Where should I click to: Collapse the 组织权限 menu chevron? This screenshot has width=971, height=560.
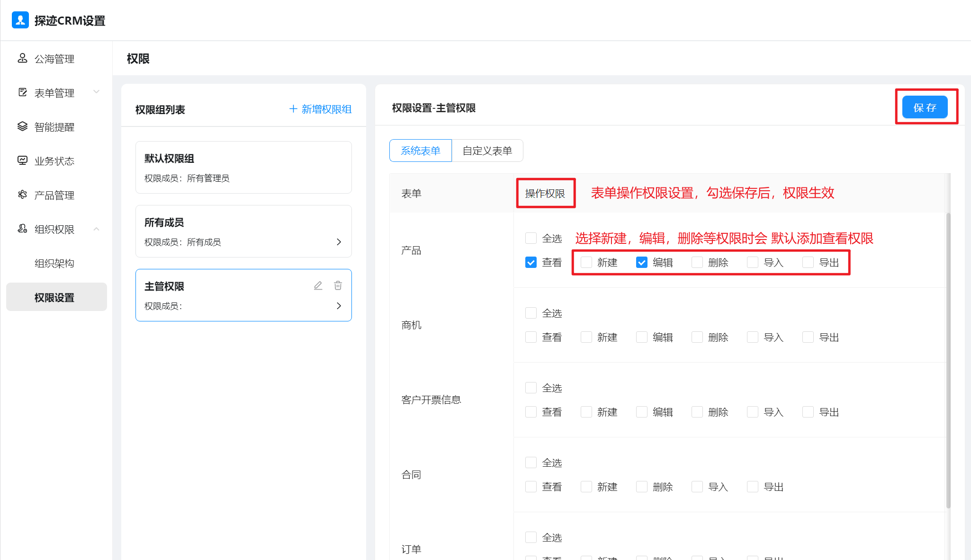pos(97,229)
